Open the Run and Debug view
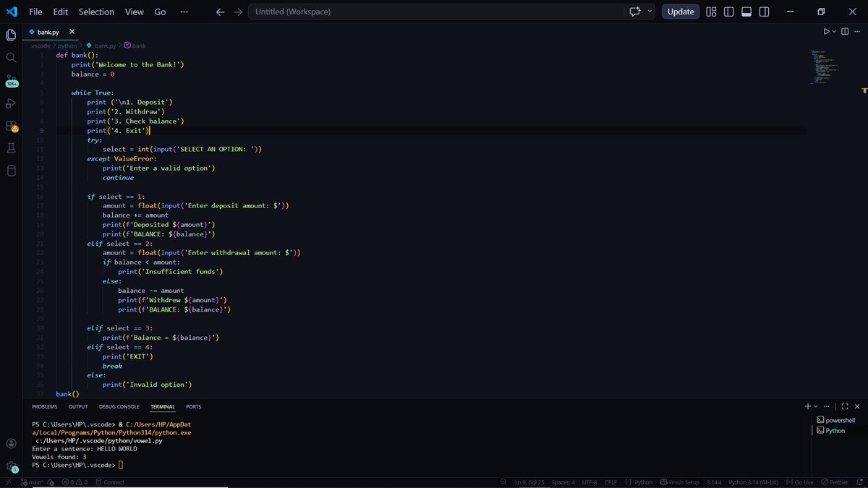 pyautogui.click(x=11, y=103)
